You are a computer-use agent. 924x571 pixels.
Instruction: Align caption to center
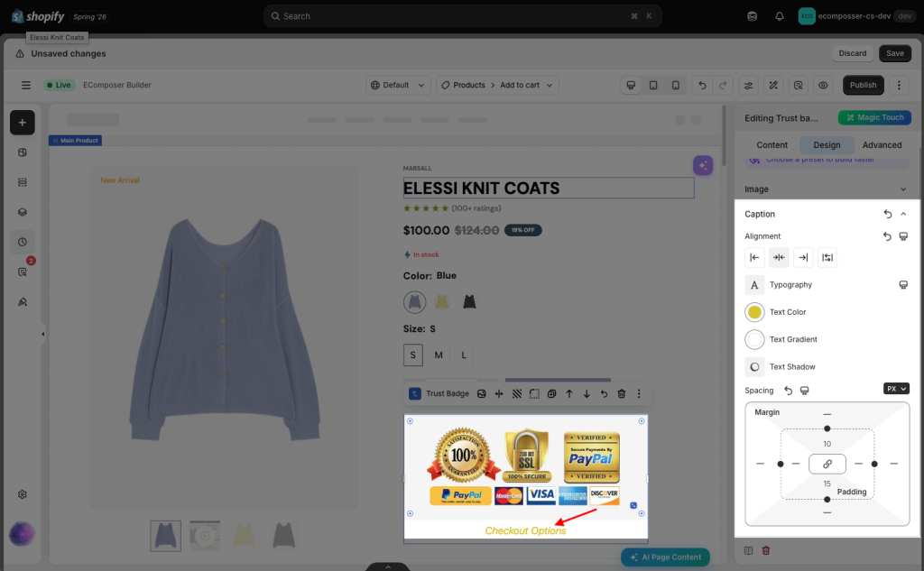[779, 257]
